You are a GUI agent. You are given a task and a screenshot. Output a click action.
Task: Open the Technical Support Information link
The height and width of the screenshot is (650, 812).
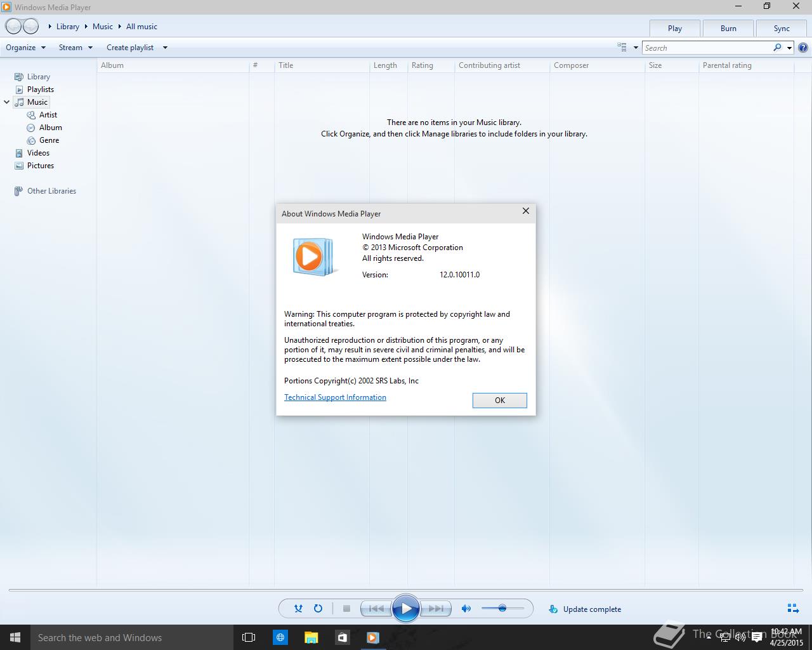click(x=335, y=397)
